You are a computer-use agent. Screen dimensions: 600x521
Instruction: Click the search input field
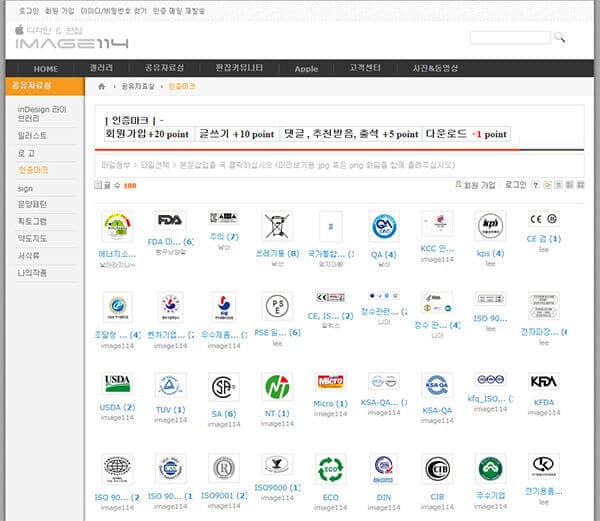pos(510,38)
